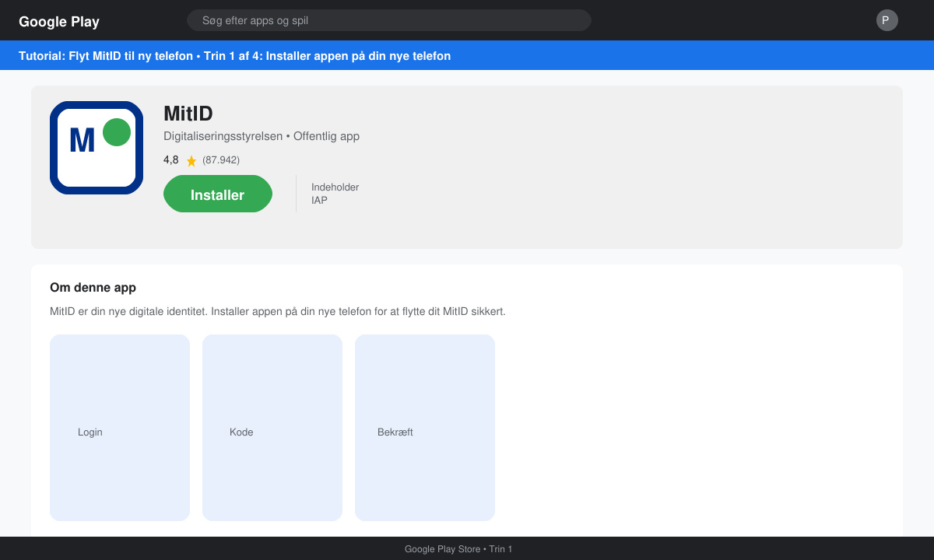Click Digitaliseringsstyrelsen developer name

pos(223,136)
